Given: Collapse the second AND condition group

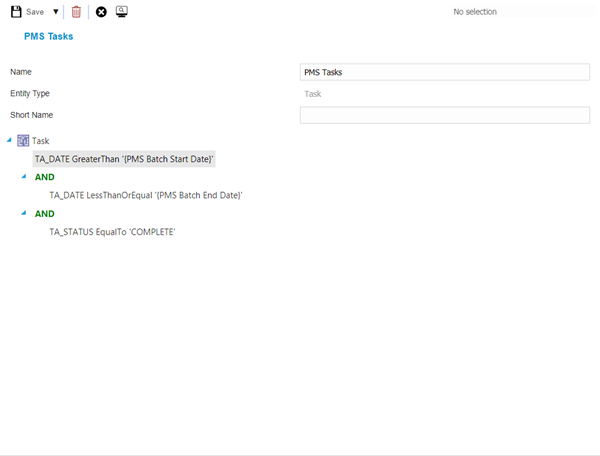Looking at the screenshot, I should click(24, 212).
